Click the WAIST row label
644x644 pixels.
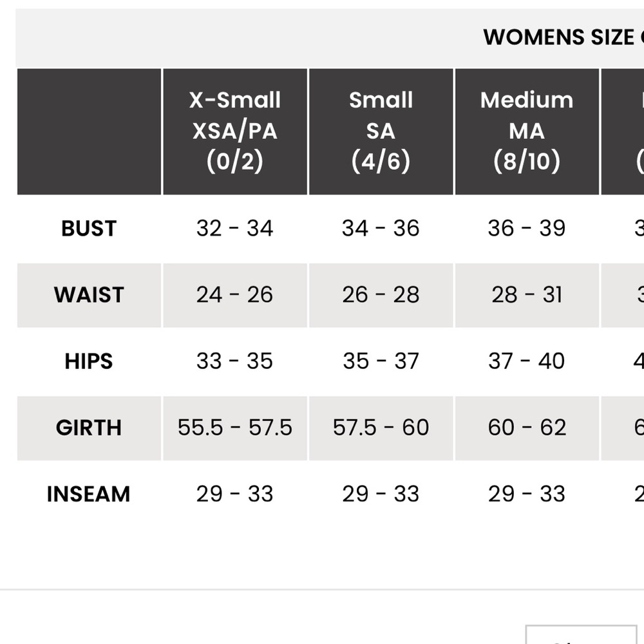coord(89,295)
